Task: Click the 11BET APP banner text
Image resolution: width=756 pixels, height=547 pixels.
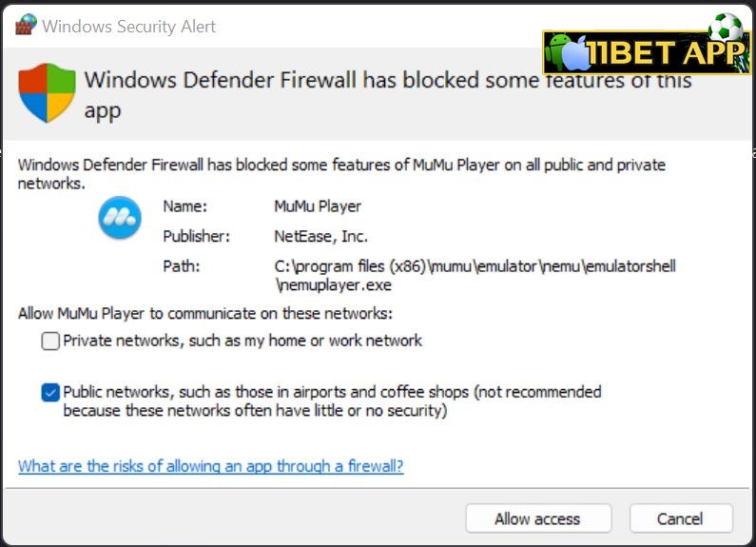Action: pos(667,52)
